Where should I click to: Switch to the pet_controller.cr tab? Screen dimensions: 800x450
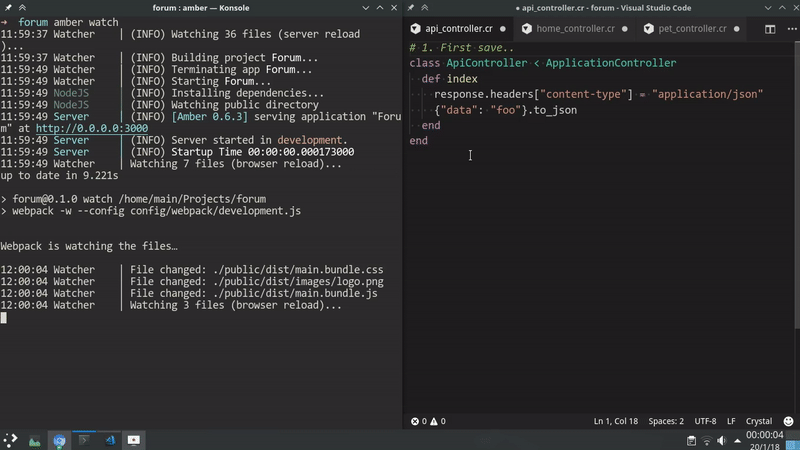(x=692, y=29)
